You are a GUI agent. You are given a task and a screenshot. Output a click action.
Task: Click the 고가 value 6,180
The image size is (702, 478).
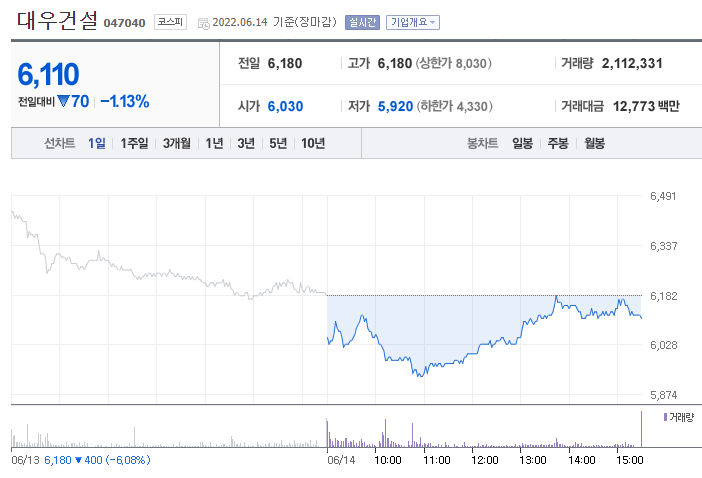pos(395,64)
